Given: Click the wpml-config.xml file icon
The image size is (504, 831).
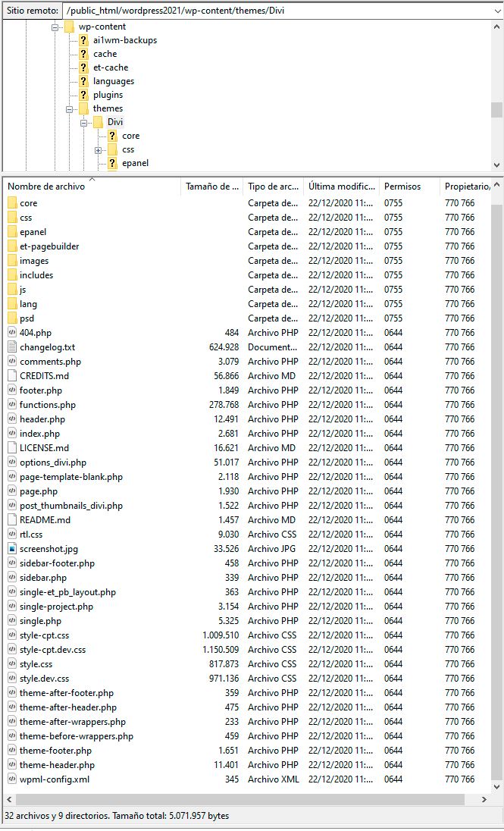Looking at the screenshot, I should [13, 779].
